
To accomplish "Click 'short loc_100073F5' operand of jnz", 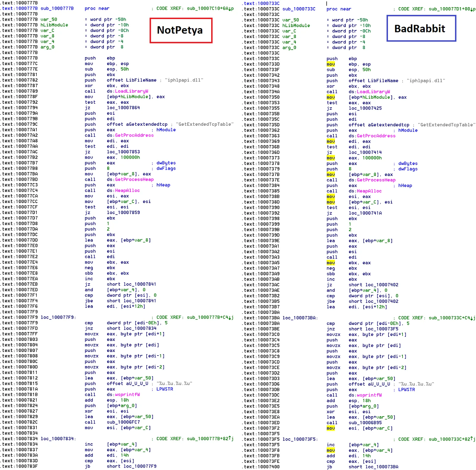I will pyautogui.click(x=373, y=329).
